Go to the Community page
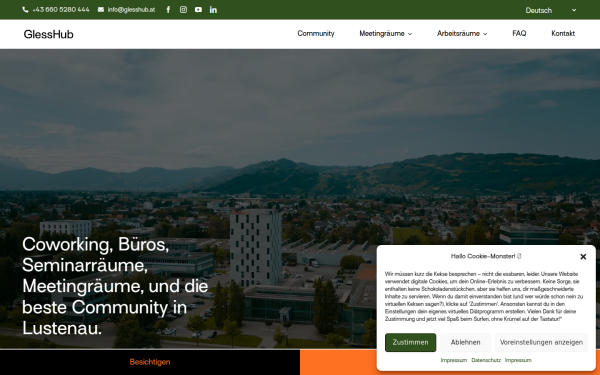This screenshot has width=600, height=375. (316, 34)
